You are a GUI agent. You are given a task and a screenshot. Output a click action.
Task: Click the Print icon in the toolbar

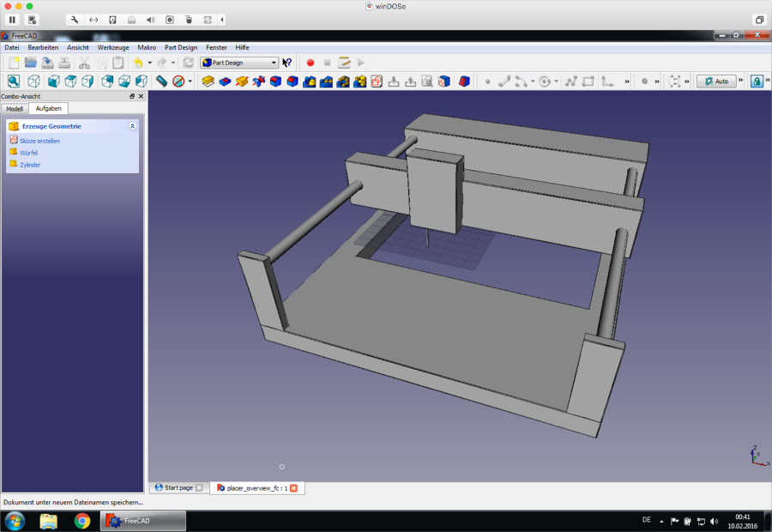(x=64, y=63)
